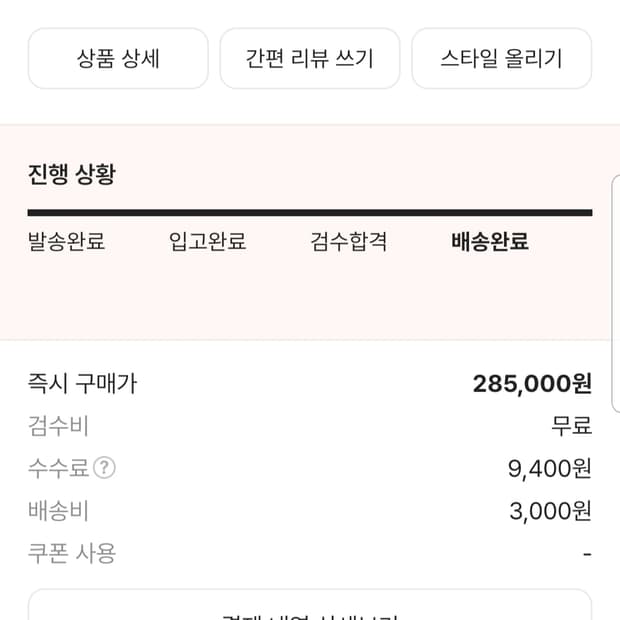Viewport: 620px width, 620px height.
Task: Select the 발송완료 progress step
Action: click(x=66, y=241)
